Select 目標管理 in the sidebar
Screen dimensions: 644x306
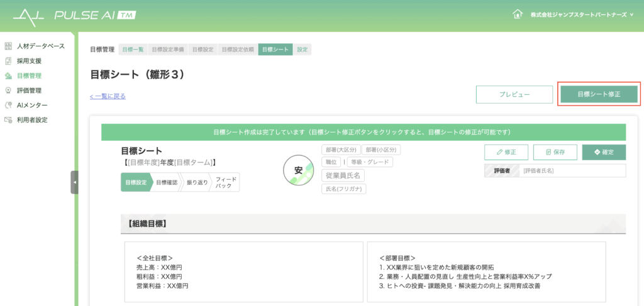coord(29,76)
